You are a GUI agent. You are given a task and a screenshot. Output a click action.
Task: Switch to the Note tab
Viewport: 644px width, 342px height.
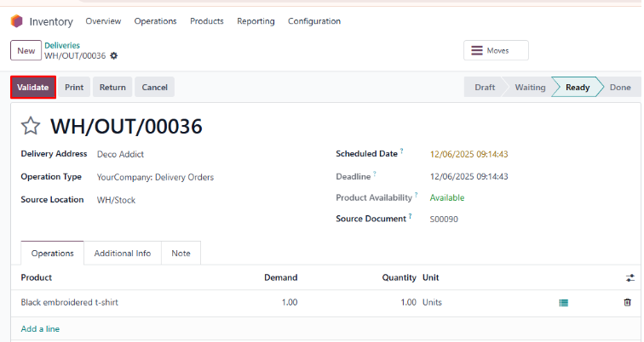[x=181, y=253]
